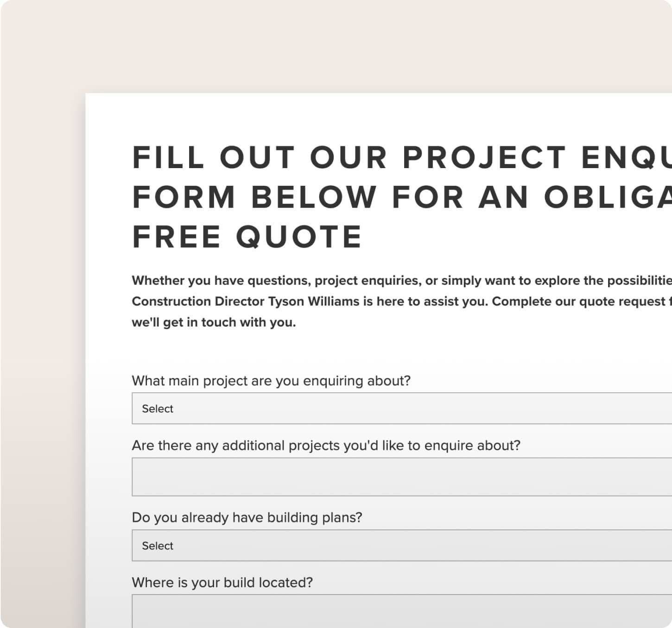Click the "FORM BELOW FOR AN" heading line
This screenshot has width=672, height=628.
[x=401, y=197]
